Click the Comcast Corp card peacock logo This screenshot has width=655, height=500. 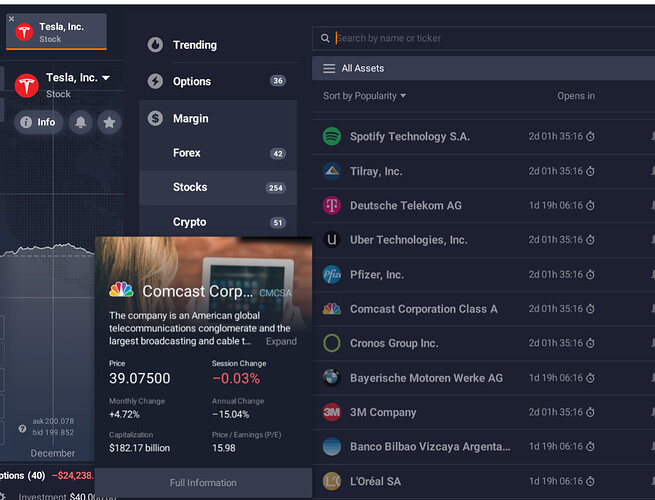coord(122,290)
